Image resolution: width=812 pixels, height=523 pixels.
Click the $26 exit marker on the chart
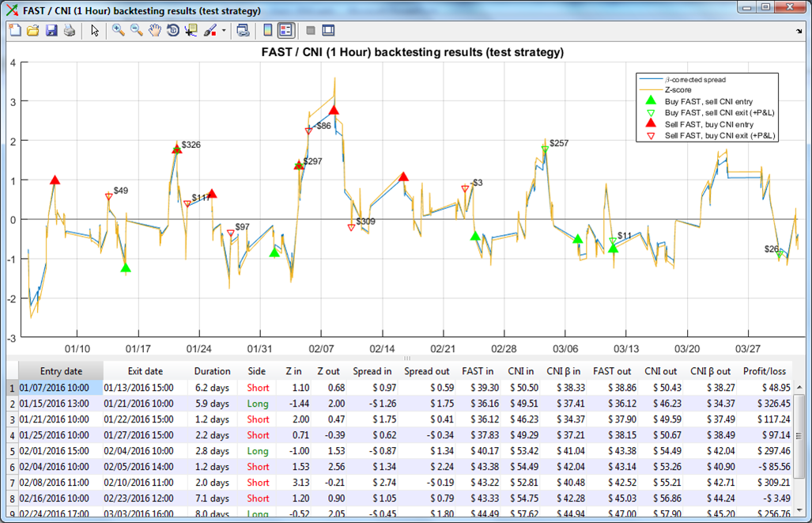(780, 255)
